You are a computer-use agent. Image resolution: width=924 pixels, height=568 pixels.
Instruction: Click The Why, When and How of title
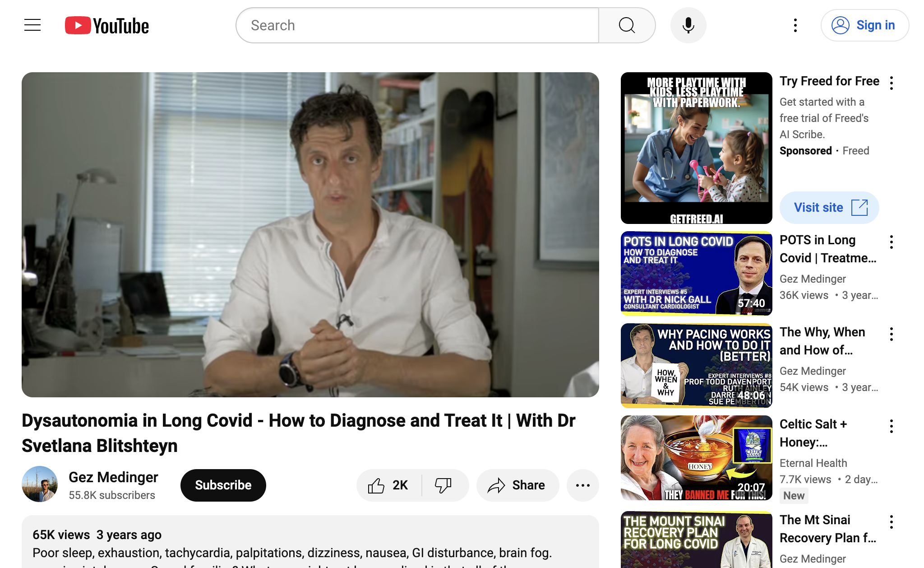[x=822, y=341]
